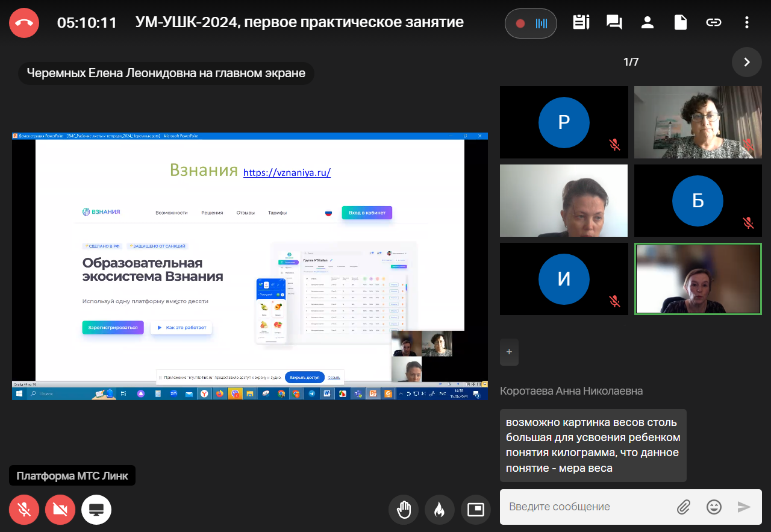771x532 pixels.
Task: Turn on the camera
Action: click(x=60, y=510)
